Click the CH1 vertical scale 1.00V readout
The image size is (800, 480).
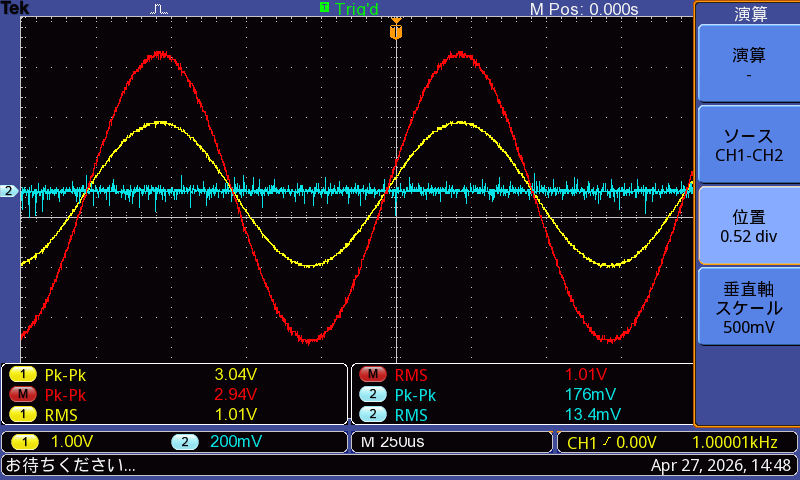click(72, 442)
